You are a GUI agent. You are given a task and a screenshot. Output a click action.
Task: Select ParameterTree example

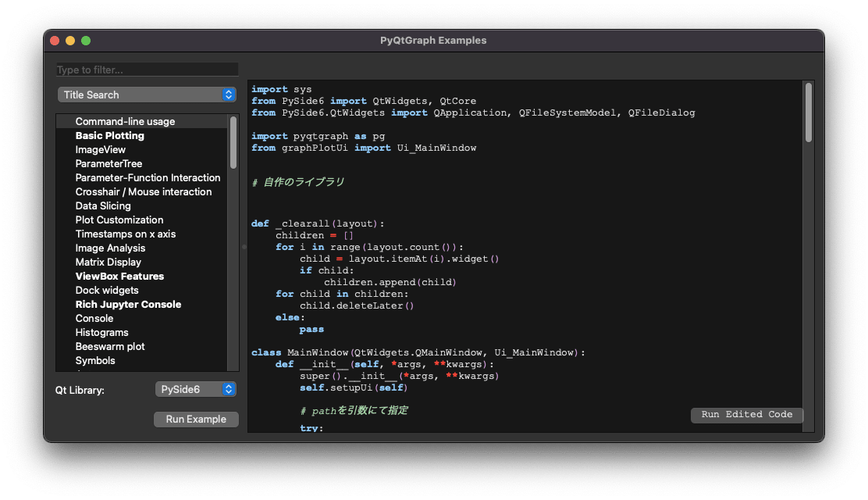(x=142, y=163)
